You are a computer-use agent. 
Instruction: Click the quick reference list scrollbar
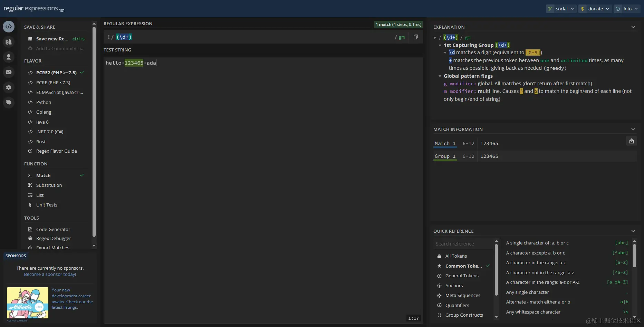pos(634,256)
